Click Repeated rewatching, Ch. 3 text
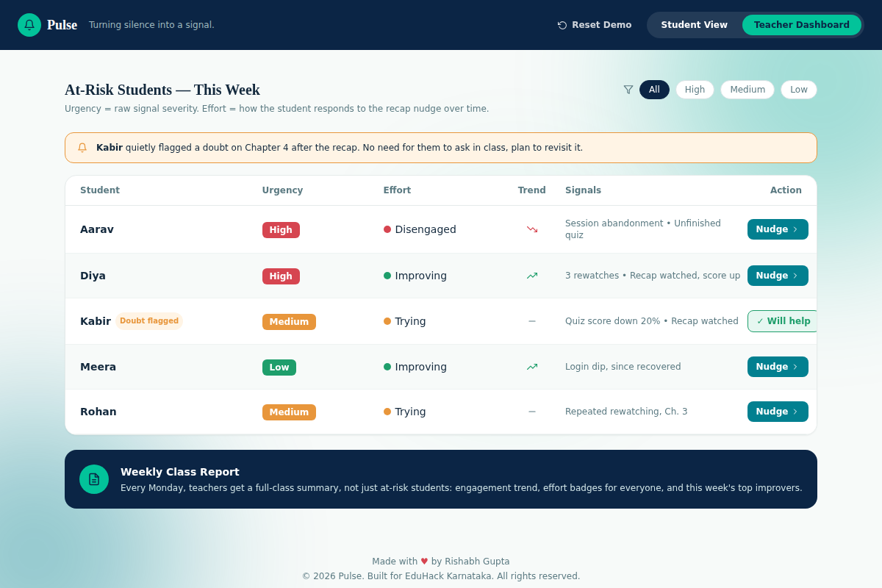Screen dimensions: 882x588 click(626, 412)
